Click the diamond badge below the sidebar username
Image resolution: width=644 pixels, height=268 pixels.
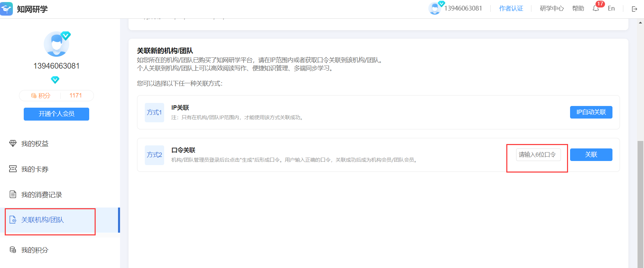pos(55,80)
